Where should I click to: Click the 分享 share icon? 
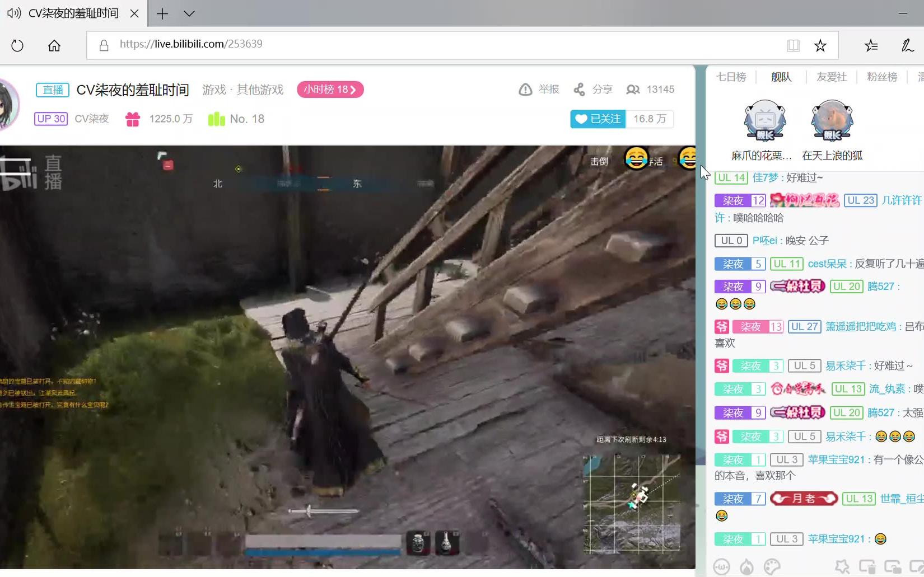tap(579, 90)
